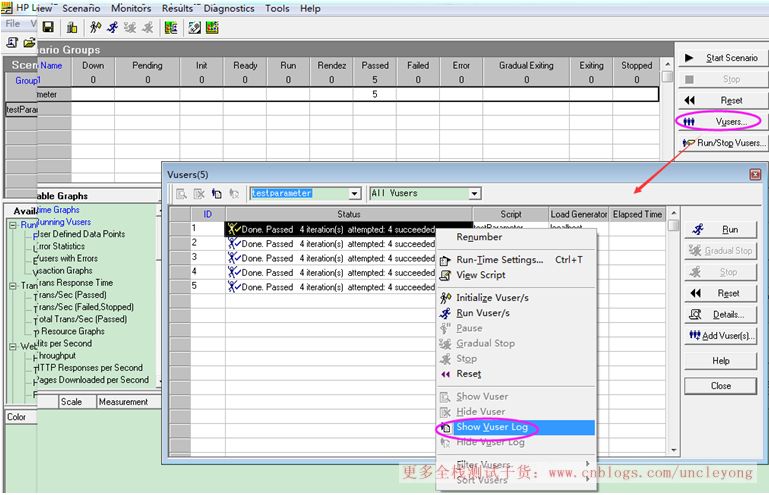
Task: Click the grayed Stop Vusers toolbar icon
Action: 147,27
